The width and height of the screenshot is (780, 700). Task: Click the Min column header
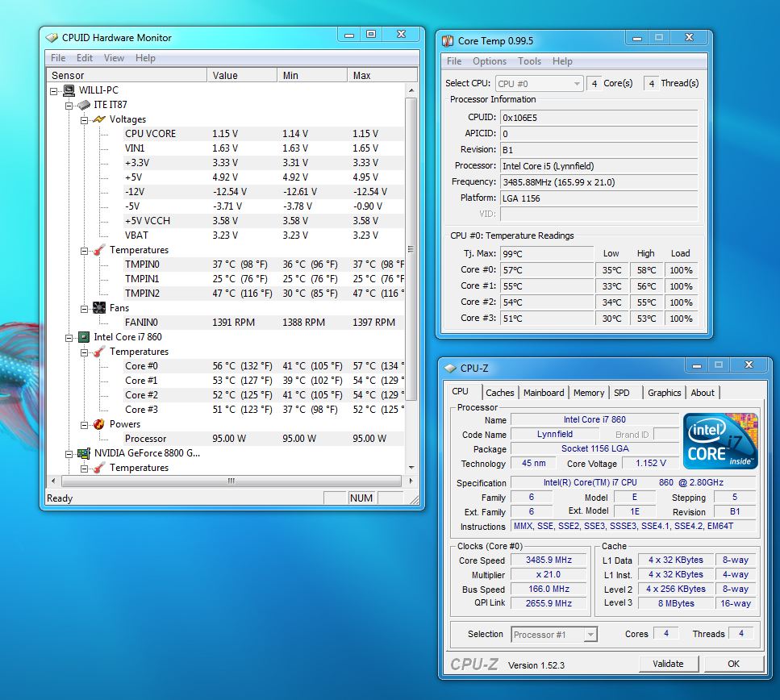(x=312, y=76)
